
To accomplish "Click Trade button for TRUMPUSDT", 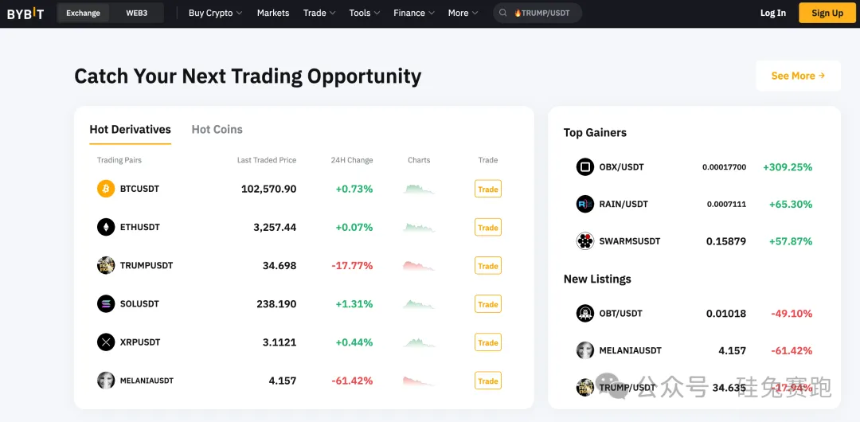I will pos(488,266).
